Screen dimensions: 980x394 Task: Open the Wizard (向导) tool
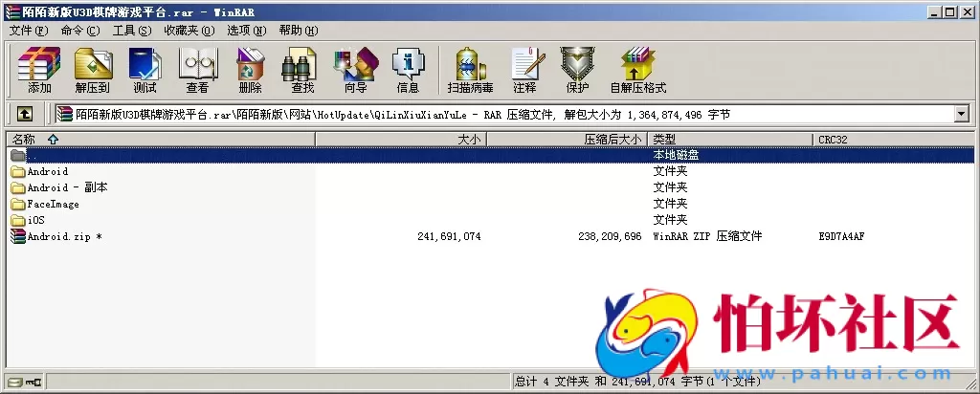[x=355, y=70]
